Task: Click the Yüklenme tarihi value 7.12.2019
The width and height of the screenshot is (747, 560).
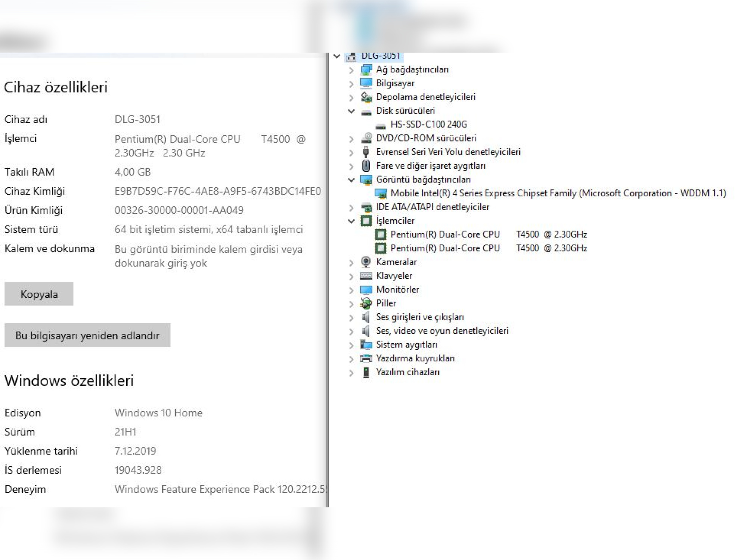Action: point(135,451)
